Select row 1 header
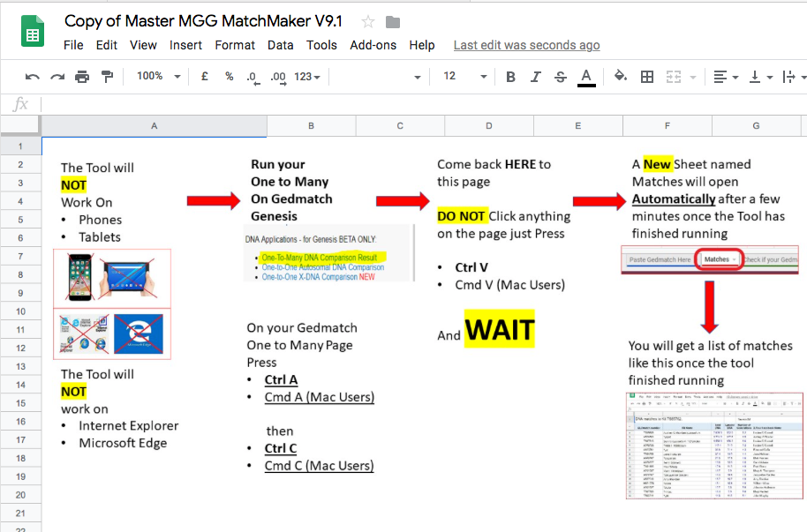Image resolution: width=807 pixels, height=532 pixels. [x=20, y=146]
